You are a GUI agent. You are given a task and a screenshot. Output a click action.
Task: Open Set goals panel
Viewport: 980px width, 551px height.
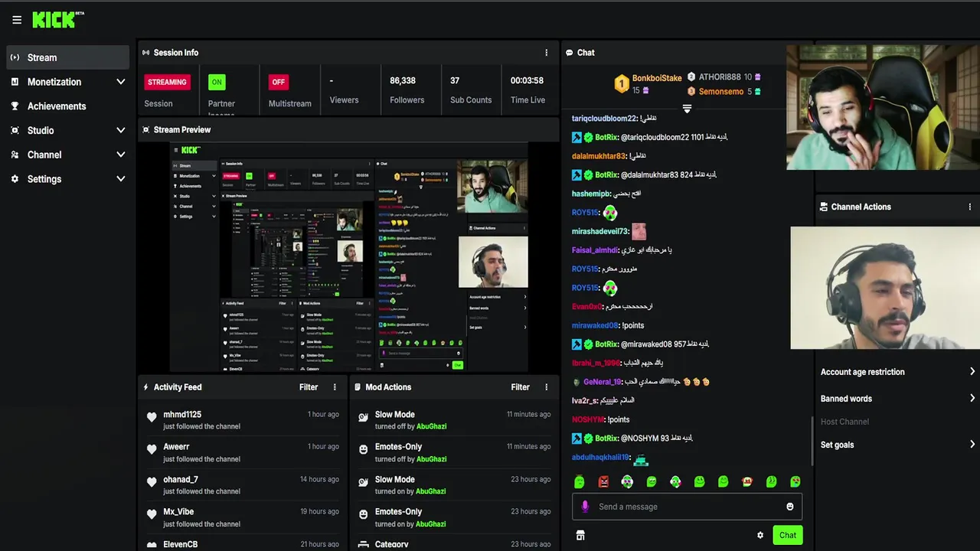coord(897,445)
